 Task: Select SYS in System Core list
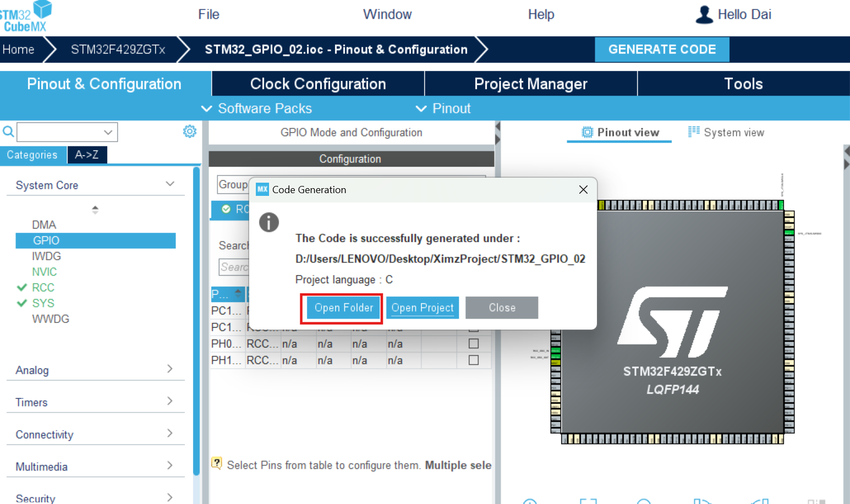(43, 303)
